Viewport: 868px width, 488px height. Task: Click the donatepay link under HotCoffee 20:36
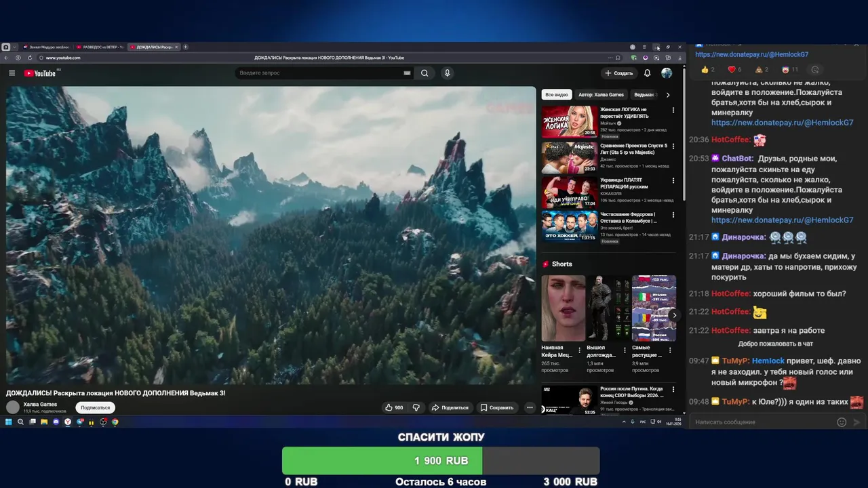[782, 220]
